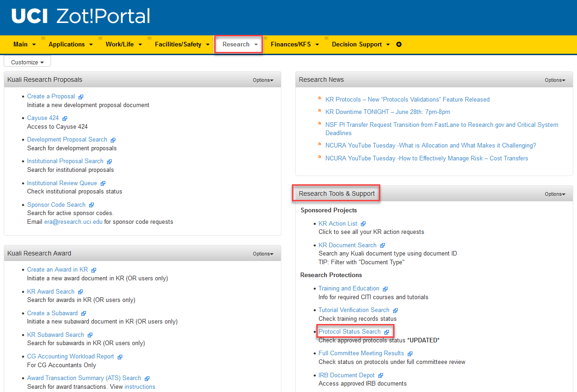This screenshot has width=577, height=392.
Task: Click external-link icon beside CG Accounting Workload Report
Action: pyautogui.click(x=120, y=357)
